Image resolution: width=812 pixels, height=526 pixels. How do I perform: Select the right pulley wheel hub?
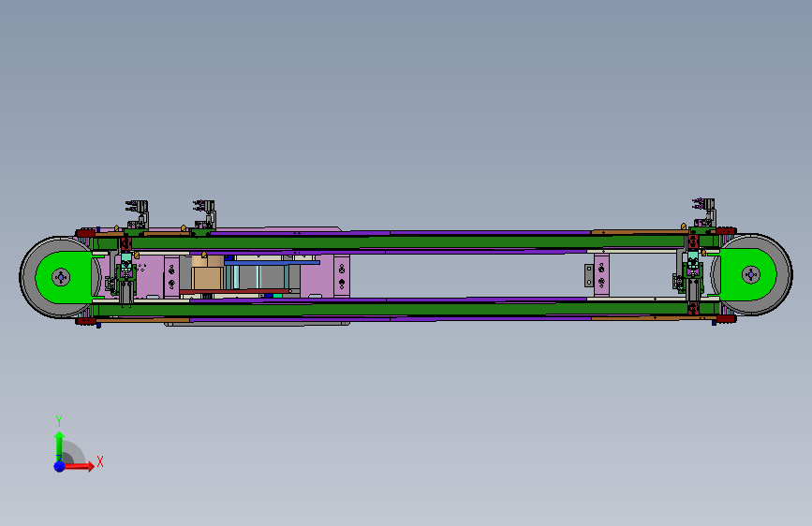[x=751, y=274]
